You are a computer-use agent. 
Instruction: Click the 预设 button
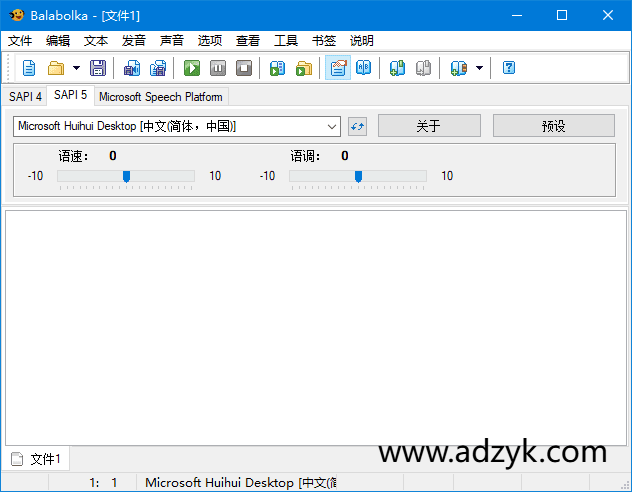(553, 126)
